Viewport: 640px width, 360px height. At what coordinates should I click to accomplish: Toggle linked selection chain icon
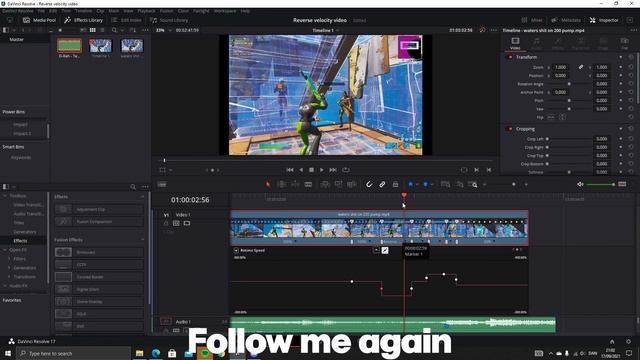click(382, 184)
